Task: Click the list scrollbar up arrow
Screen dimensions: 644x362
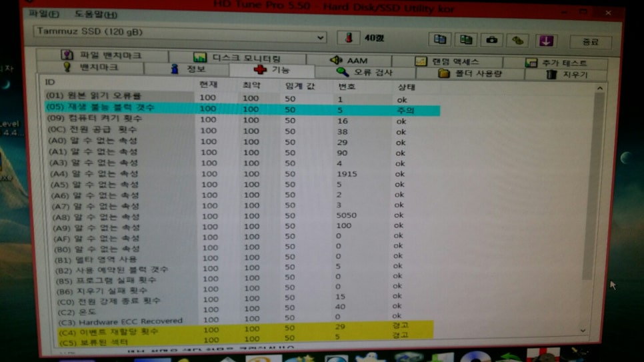Action: point(599,88)
